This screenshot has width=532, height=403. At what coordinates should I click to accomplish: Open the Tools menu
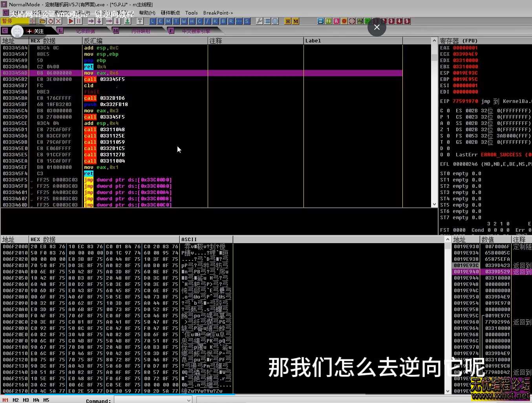tap(191, 13)
